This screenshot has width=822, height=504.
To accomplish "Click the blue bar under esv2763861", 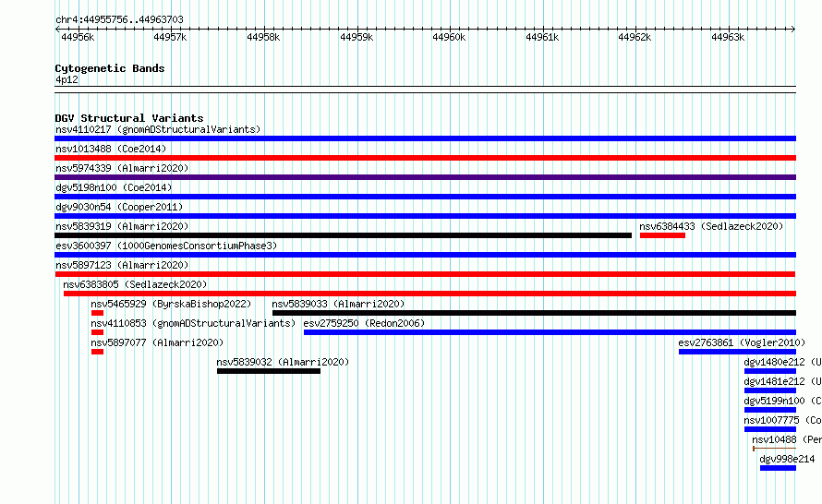I will (737, 352).
